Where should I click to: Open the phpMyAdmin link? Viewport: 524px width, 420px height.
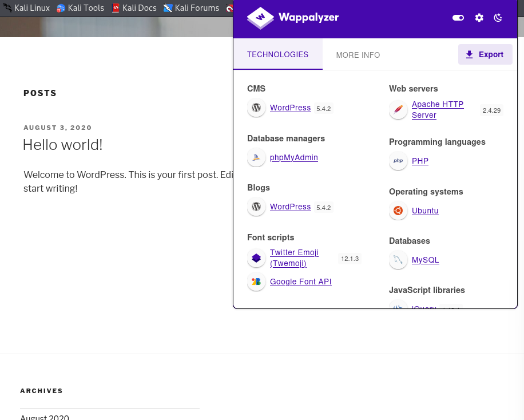click(x=293, y=157)
